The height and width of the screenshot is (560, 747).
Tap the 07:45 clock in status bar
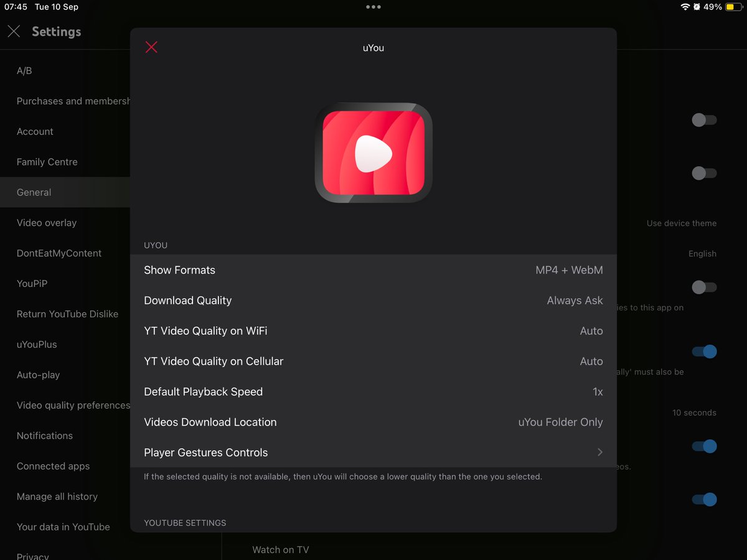(x=16, y=7)
